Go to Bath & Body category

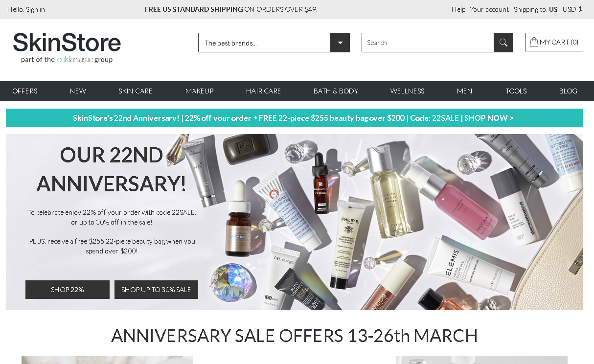click(x=336, y=91)
